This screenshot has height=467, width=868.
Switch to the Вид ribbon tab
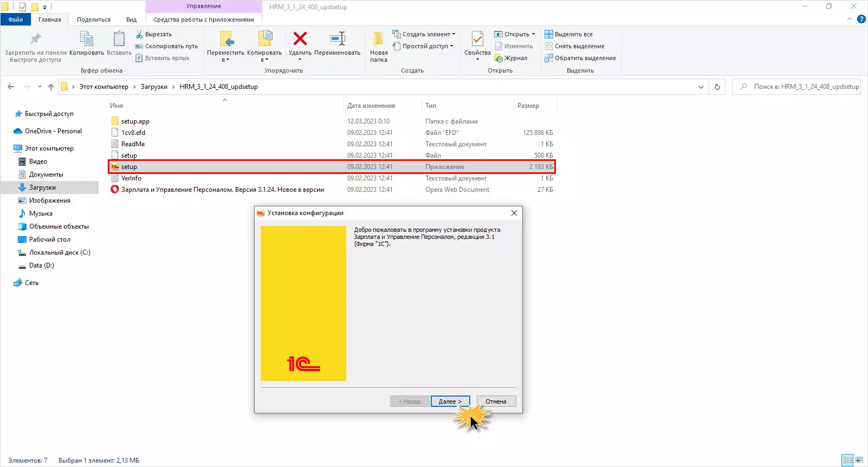pos(132,20)
